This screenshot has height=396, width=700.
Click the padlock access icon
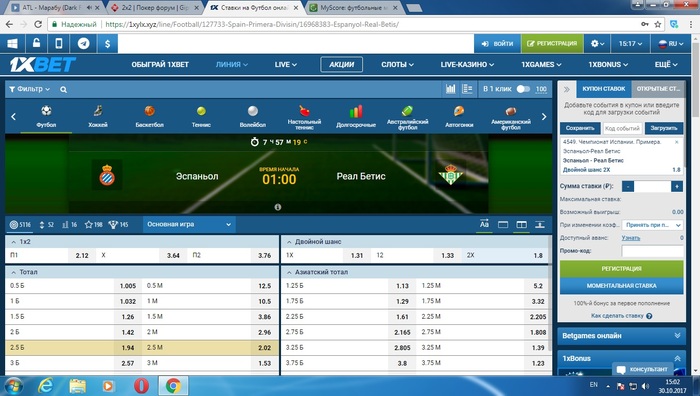[36, 44]
